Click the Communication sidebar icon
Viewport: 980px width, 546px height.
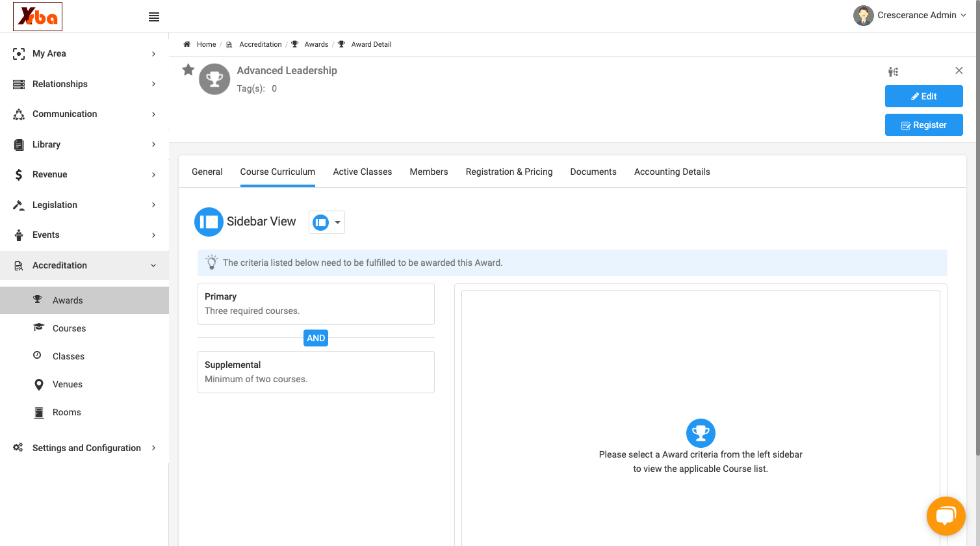pyautogui.click(x=19, y=114)
